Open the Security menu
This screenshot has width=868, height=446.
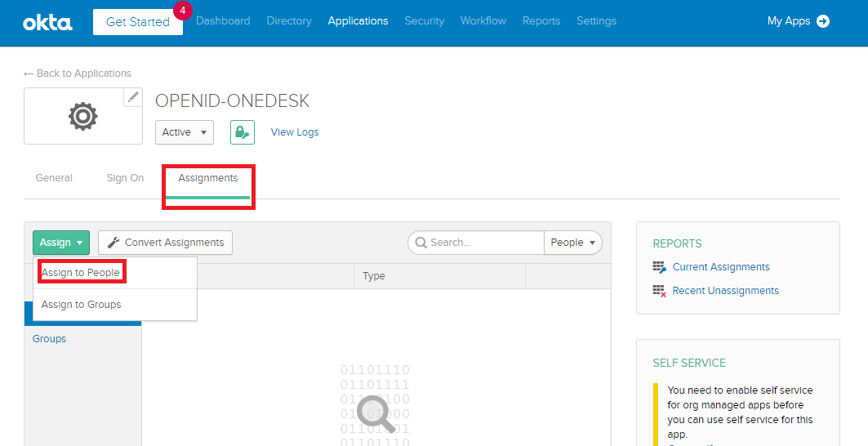tap(425, 21)
